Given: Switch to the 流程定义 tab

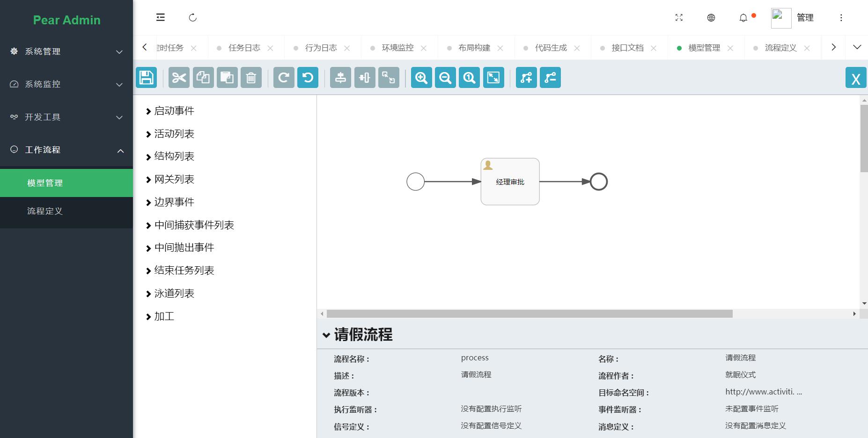Looking at the screenshot, I should tap(781, 48).
